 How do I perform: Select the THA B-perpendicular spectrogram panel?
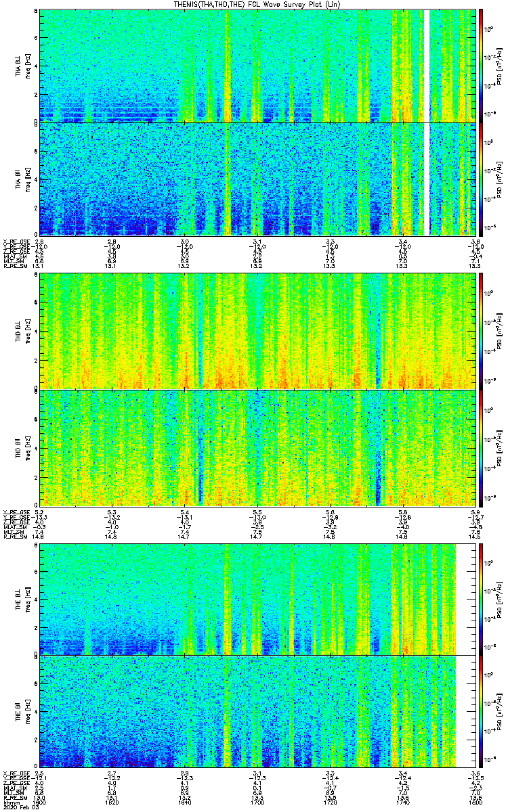pos(257,66)
